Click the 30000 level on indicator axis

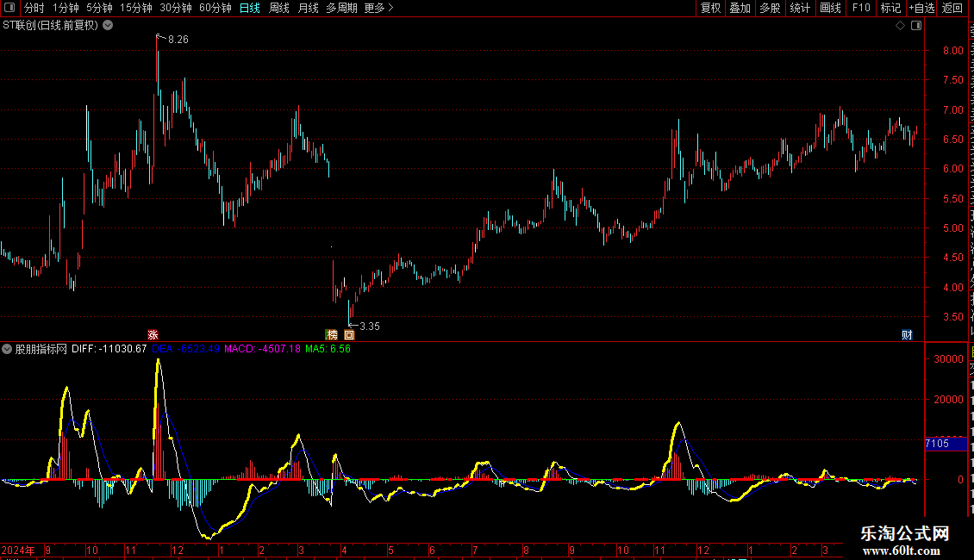pyautogui.click(x=948, y=359)
